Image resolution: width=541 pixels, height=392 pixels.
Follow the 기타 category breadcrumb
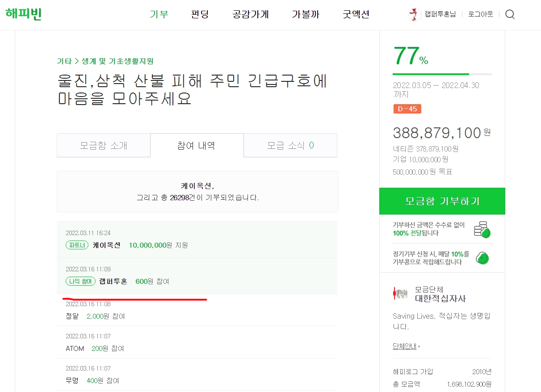tap(64, 61)
